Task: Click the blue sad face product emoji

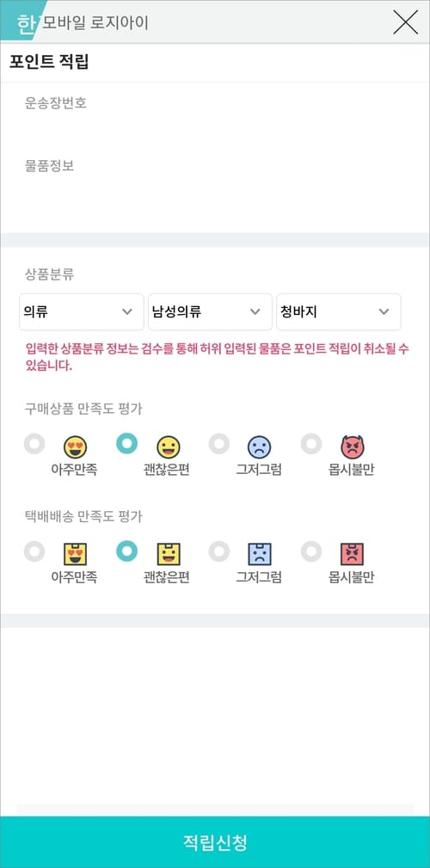Action: [259, 447]
